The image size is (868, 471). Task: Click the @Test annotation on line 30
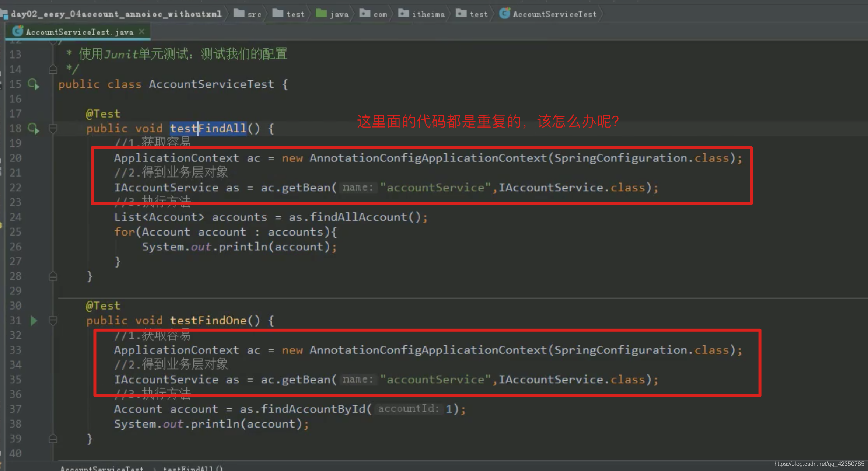click(x=103, y=306)
